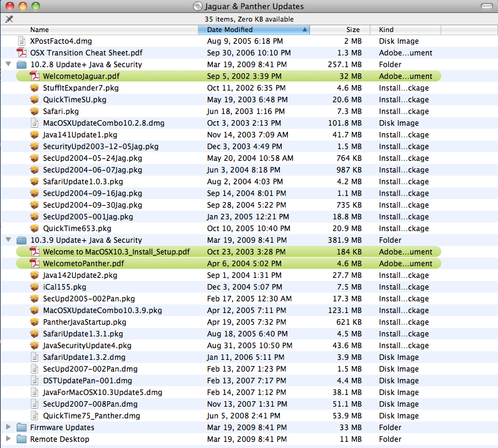Image resolution: width=498 pixels, height=448 pixels.
Task: Click the Firmware Updates folder icon
Action: pos(22,428)
